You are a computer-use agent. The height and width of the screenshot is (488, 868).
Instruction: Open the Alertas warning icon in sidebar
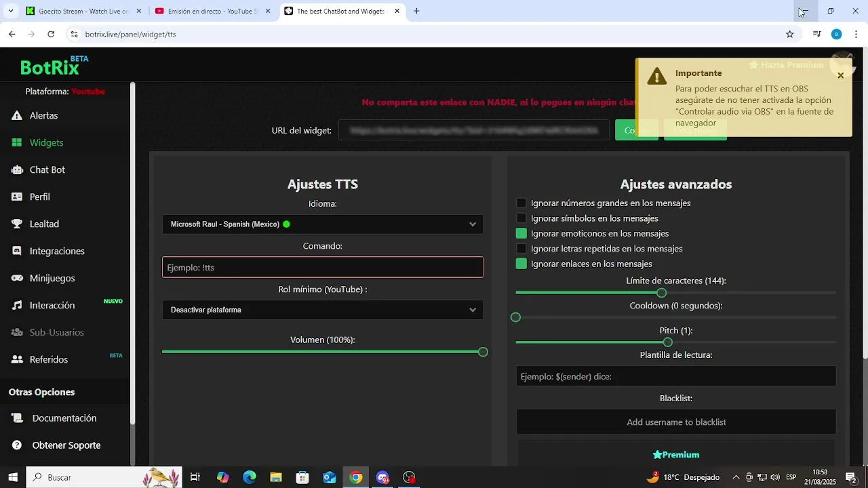tap(17, 116)
